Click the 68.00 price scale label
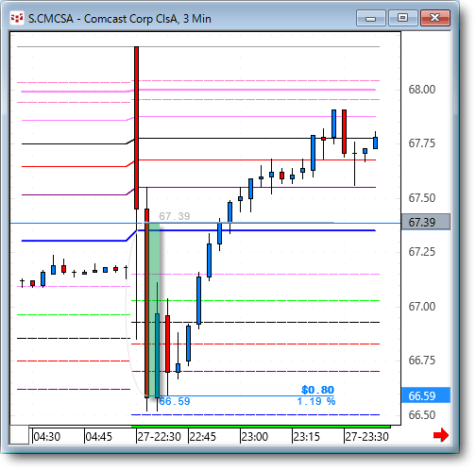 [422, 90]
